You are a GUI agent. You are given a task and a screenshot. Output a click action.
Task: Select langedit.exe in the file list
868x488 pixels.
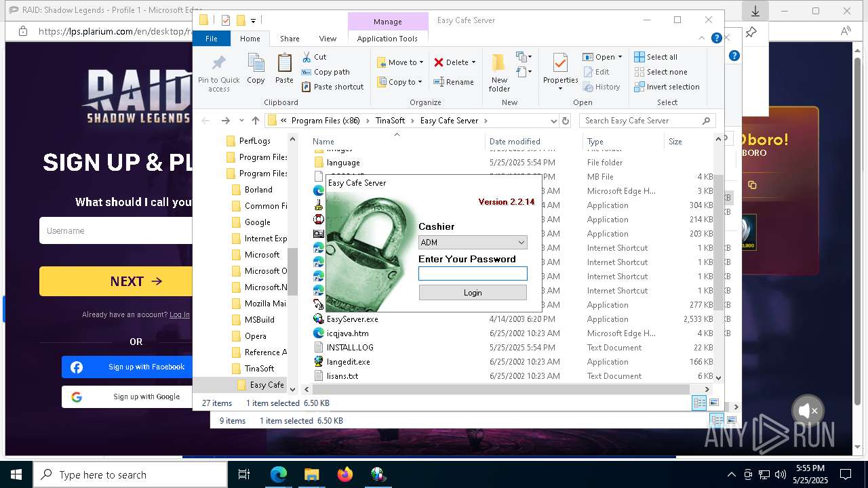coord(348,361)
